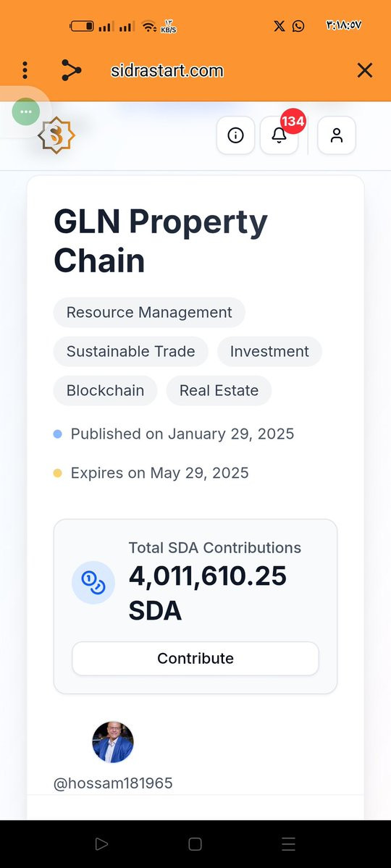Tap the Android recent apps menu button
Screen dimensions: 391x868
coord(288,843)
